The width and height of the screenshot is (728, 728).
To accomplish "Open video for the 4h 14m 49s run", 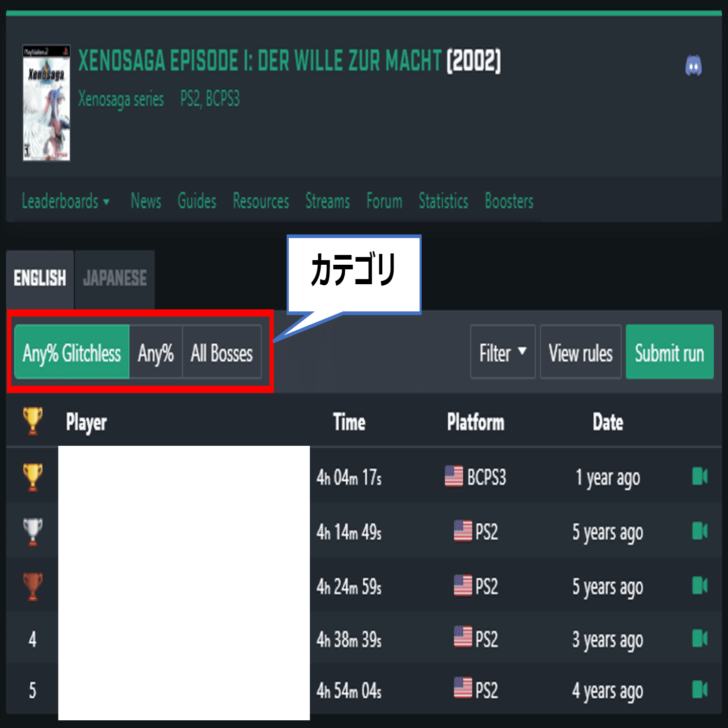I will tap(700, 531).
